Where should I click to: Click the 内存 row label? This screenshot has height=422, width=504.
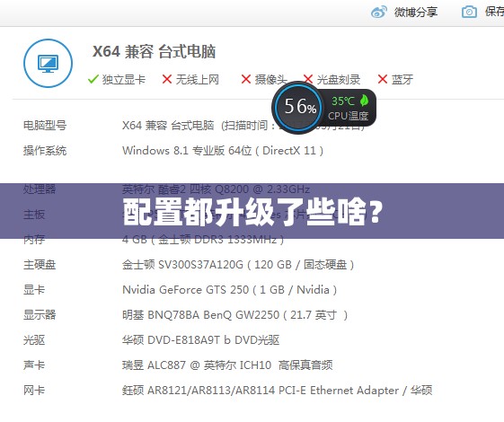[x=34, y=239]
